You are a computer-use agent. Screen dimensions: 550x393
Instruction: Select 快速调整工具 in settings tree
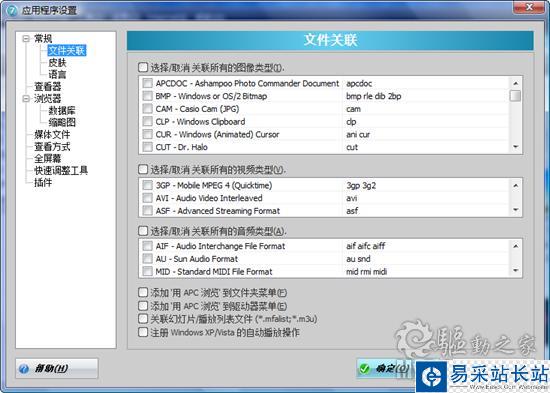point(61,171)
